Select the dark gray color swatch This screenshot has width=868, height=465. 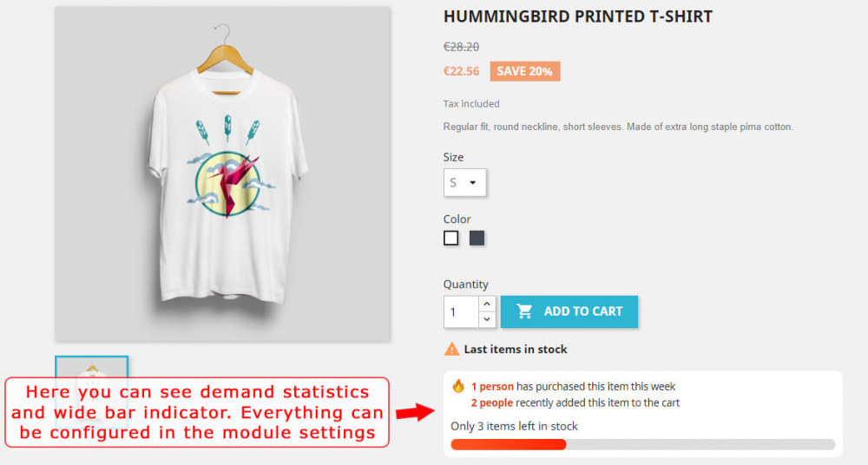[x=477, y=238]
